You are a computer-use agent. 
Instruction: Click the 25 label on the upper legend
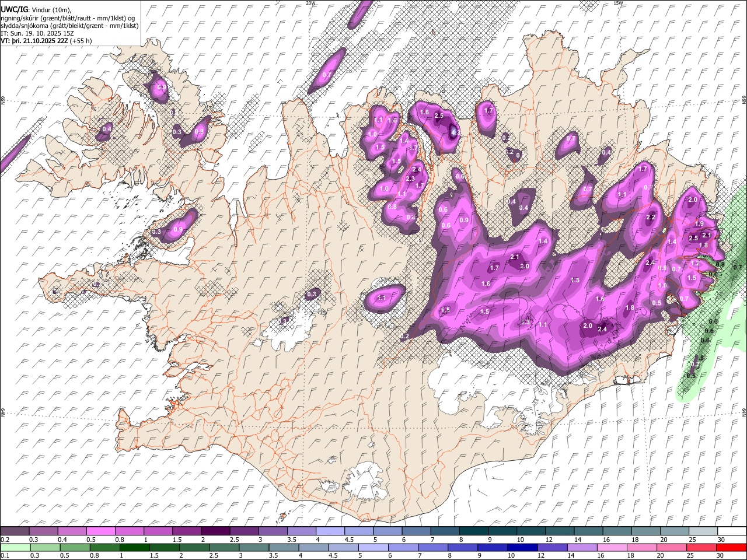coord(692,540)
